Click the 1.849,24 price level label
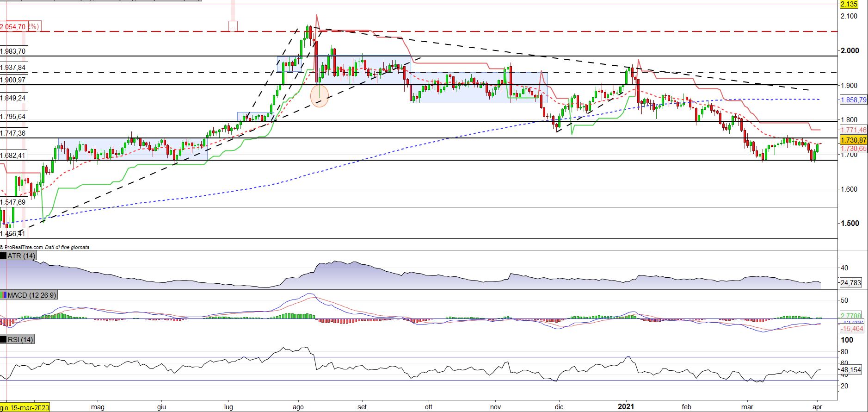868x412 pixels. click(13, 98)
